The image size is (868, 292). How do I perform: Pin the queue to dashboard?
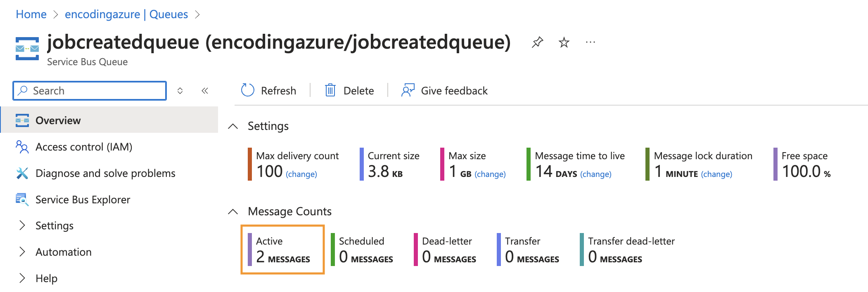537,42
